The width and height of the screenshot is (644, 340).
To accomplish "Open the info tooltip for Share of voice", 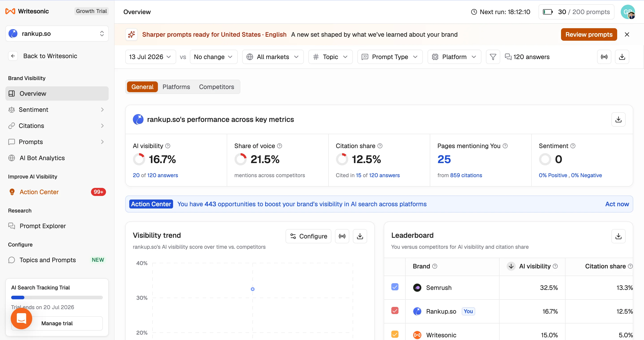I will tap(280, 146).
